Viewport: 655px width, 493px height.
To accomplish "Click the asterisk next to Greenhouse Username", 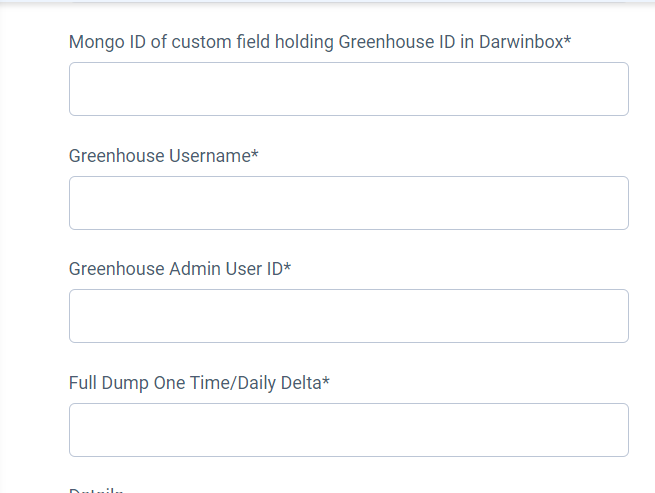I will click(255, 154).
